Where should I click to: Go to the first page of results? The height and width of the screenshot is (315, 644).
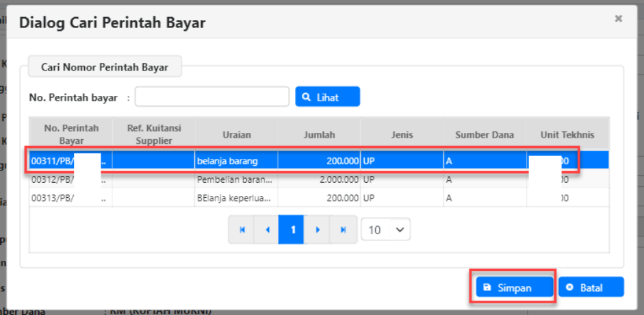242,230
